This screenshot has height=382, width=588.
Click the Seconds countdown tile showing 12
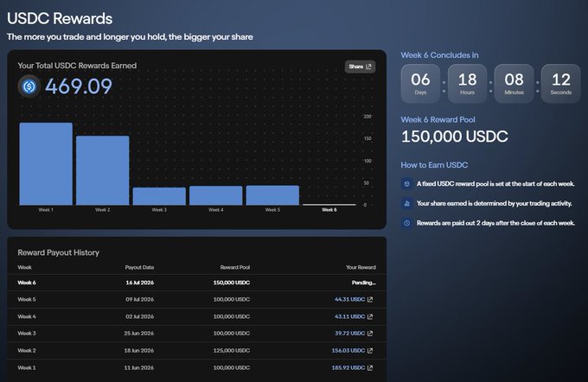pos(560,84)
